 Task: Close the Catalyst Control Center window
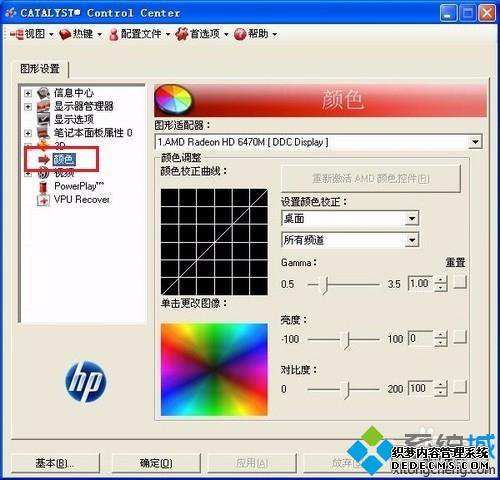(x=486, y=13)
